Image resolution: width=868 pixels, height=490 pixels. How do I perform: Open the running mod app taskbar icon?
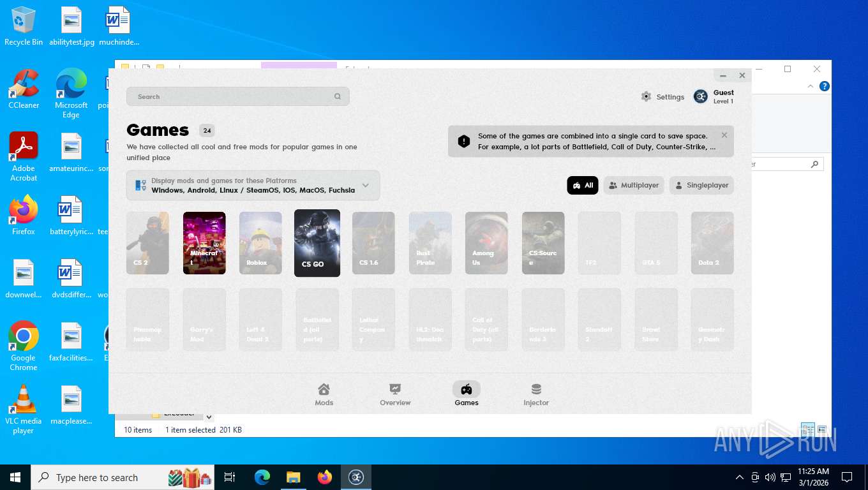(356, 477)
